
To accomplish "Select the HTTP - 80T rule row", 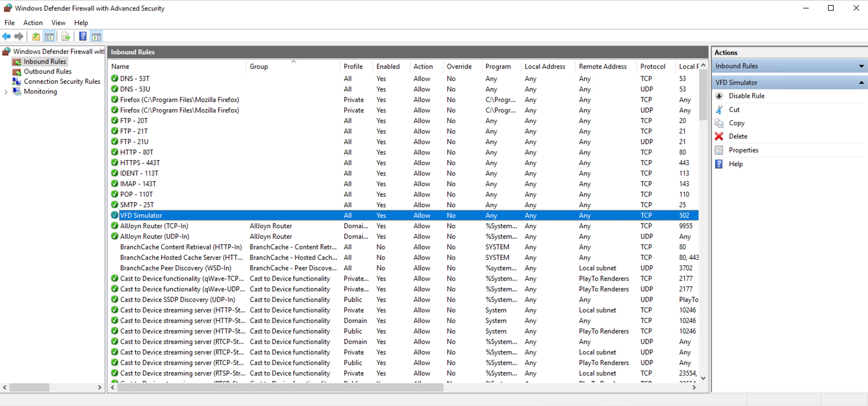I will coord(403,152).
